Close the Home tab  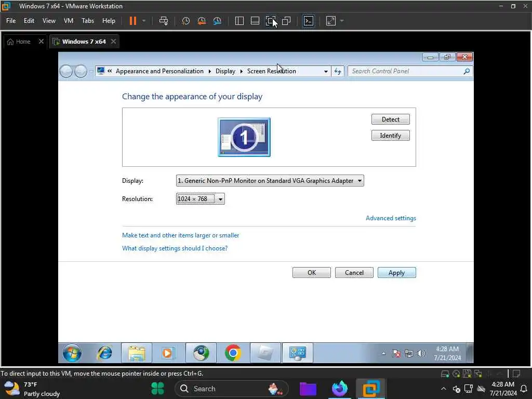point(41,42)
